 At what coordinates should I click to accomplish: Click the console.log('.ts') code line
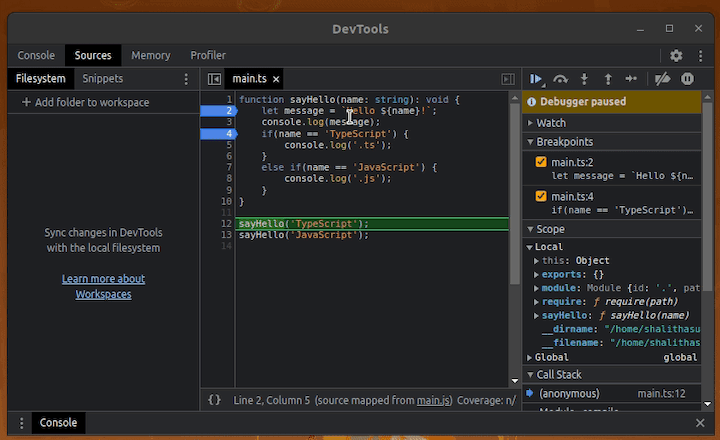point(338,145)
